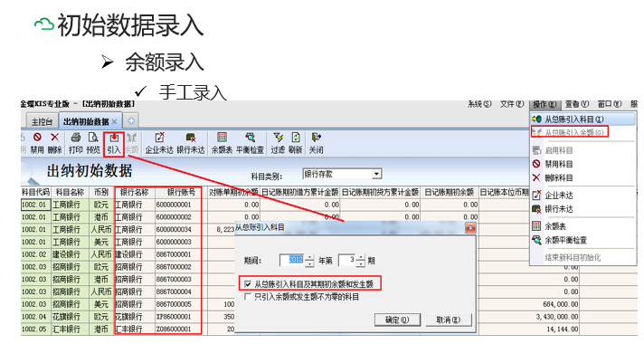
Task: Click the 打印 printer toolbar icon
Action: (x=76, y=143)
